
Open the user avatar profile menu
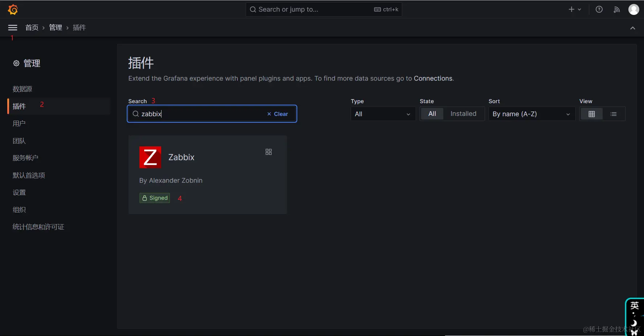[634, 9]
